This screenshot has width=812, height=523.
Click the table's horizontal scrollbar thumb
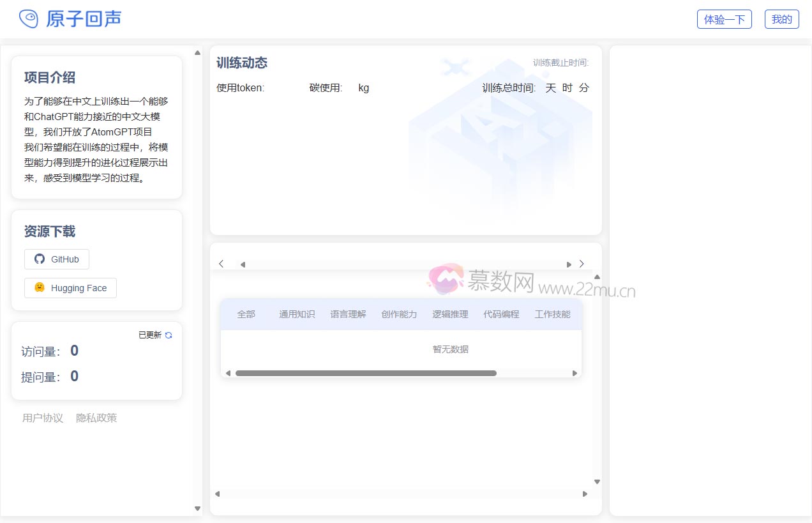point(366,374)
